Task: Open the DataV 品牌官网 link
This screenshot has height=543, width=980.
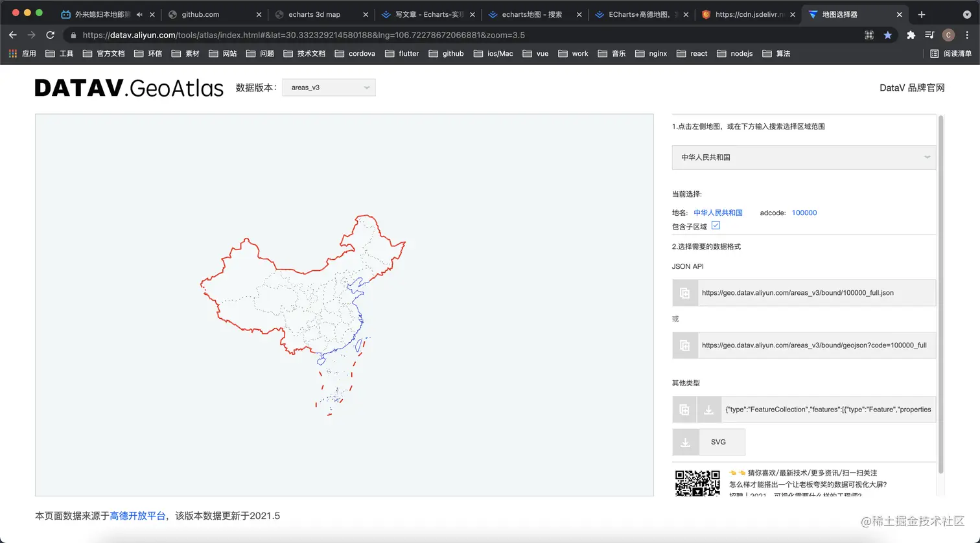Action: 912,87
